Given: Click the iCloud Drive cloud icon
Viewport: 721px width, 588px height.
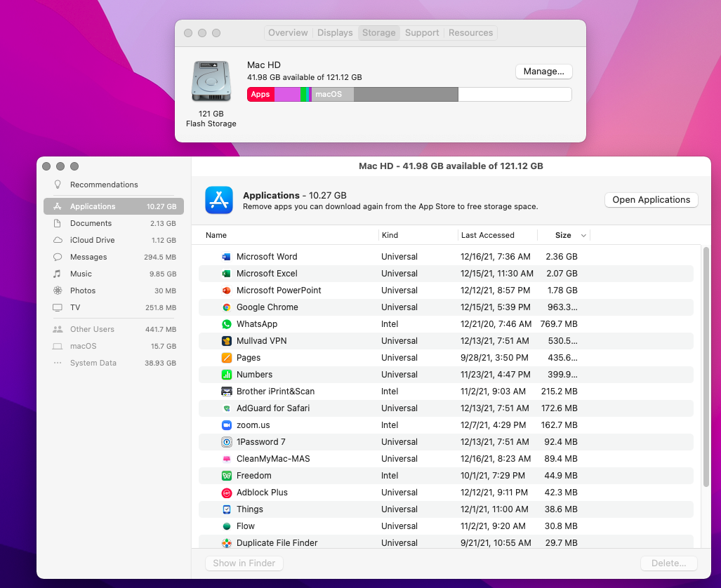Looking at the screenshot, I should tap(58, 240).
